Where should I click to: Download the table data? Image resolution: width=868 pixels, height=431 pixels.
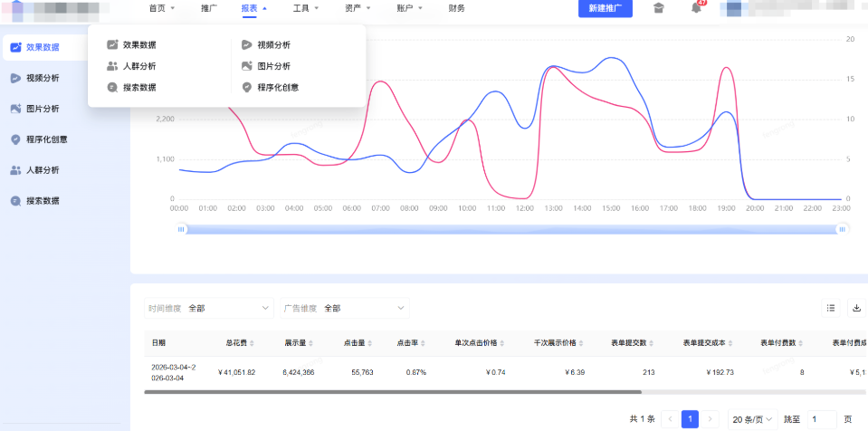tap(856, 308)
